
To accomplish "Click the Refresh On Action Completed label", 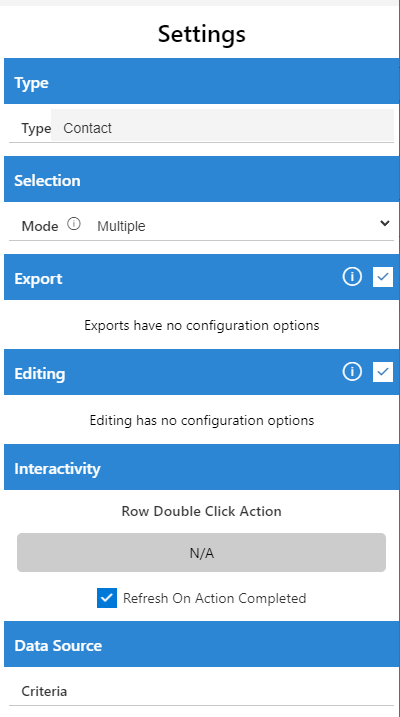I will click(x=214, y=598).
